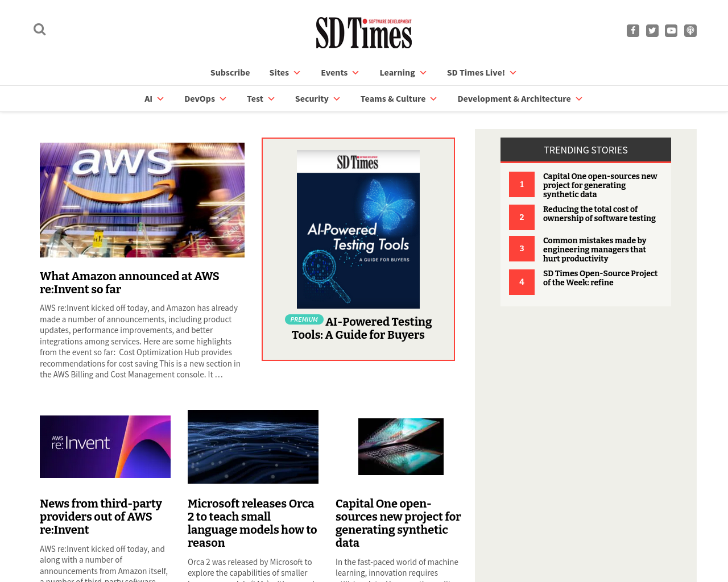Image resolution: width=728 pixels, height=582 pixels.
Task: Open the blue waves Orca article thumbnail
Action: click(253, 447)
